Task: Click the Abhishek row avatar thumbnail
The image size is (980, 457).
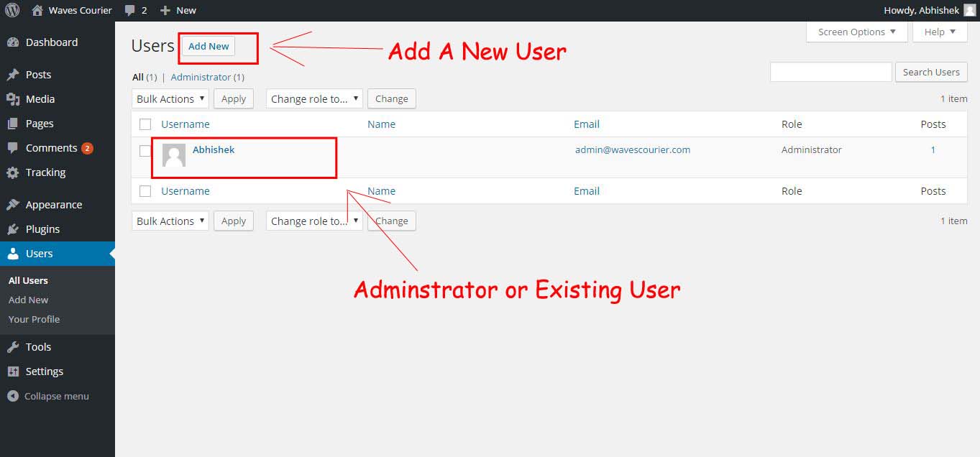Action: pyautogui.click(x=174, y=155)
